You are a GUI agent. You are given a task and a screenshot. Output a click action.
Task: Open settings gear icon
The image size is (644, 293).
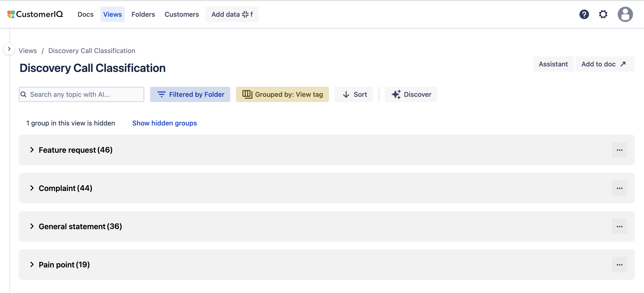coord(603,14)
